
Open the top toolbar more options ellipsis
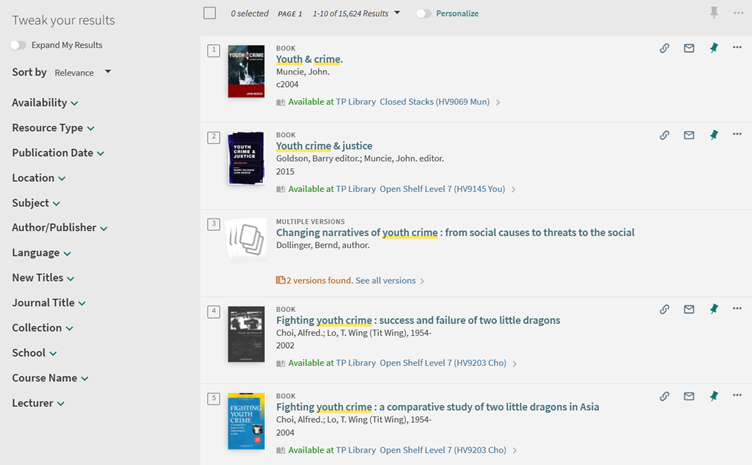click(x=738, y=13)
